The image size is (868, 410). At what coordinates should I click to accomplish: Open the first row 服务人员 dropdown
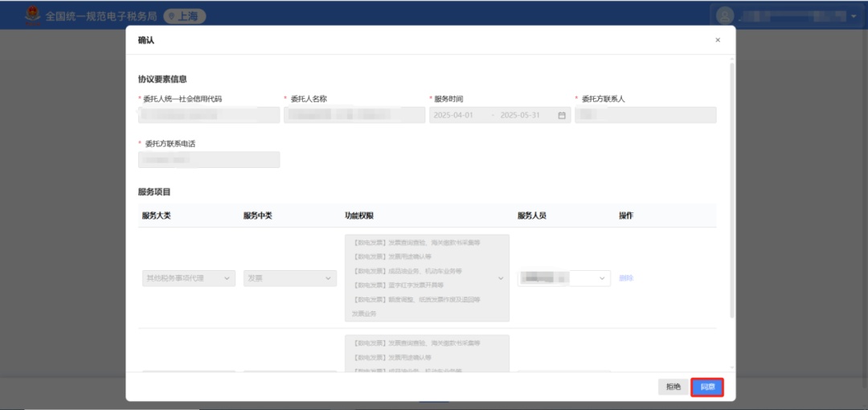tap(564, 278)
